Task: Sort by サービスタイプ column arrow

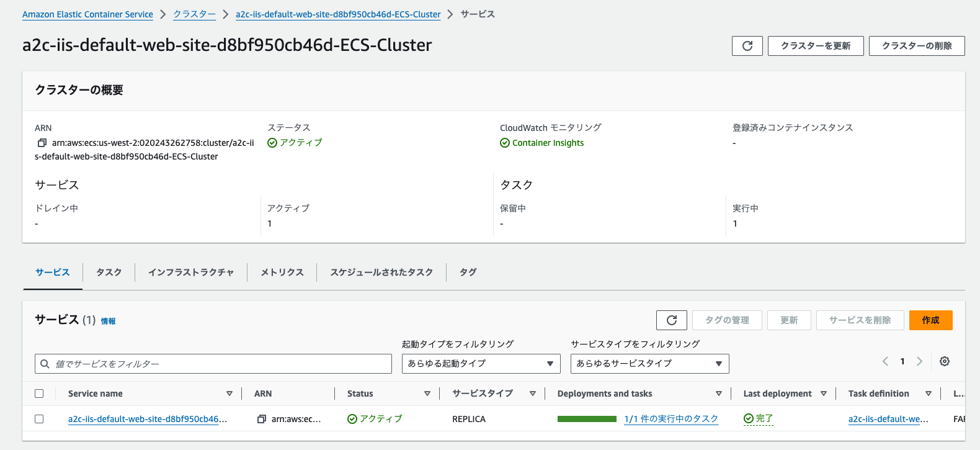Action: tap(533, 394)
